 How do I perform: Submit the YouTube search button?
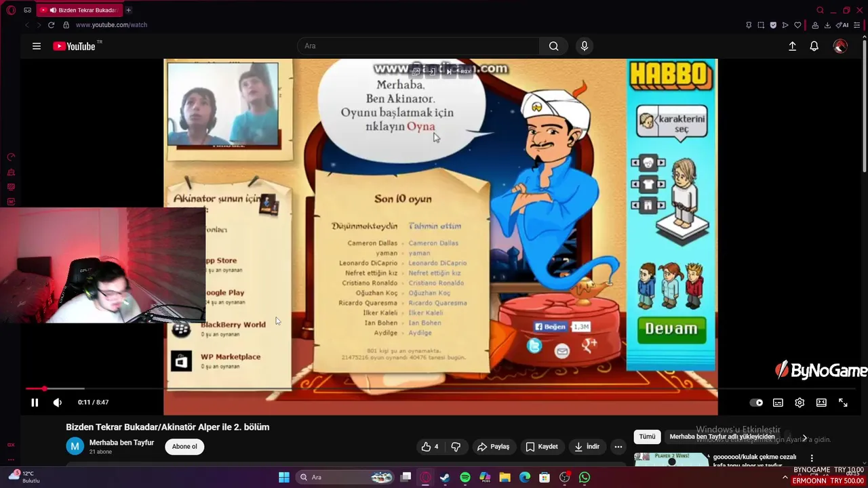(x=553, y=46)
